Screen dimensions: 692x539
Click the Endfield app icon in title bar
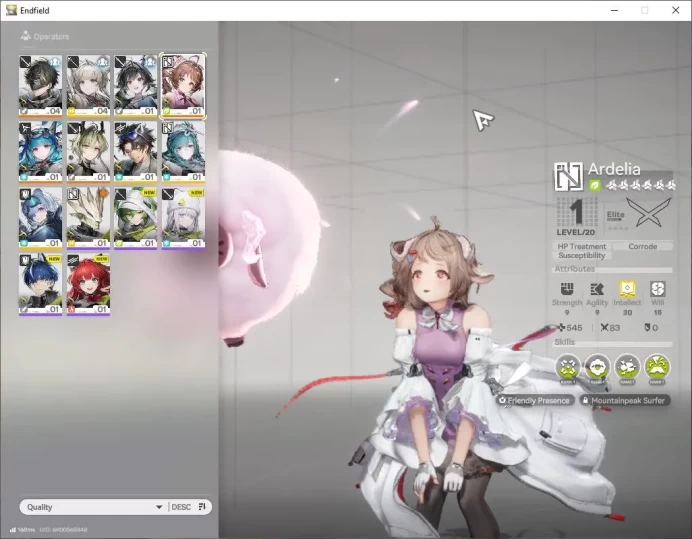point(11,10)
